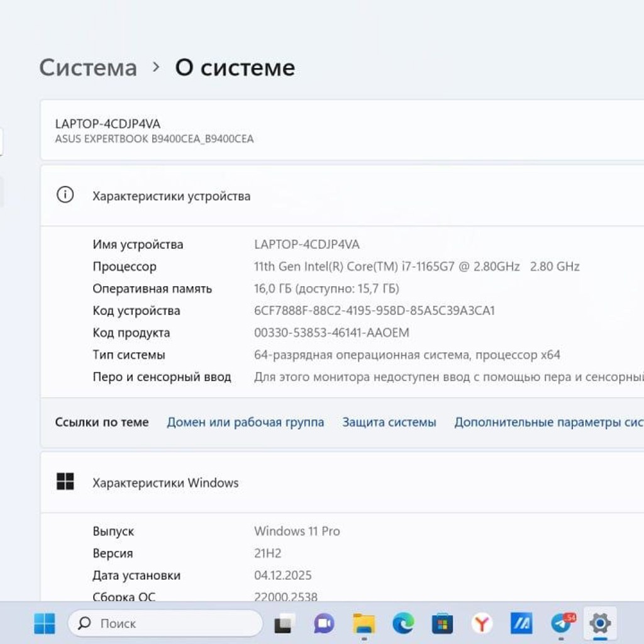Viewport: 644px width, 644px height.
Task: Select the Имя устройства value LAPTOP-4CDJP4VA
Action: pyautogui.click(x=306, y=245)
